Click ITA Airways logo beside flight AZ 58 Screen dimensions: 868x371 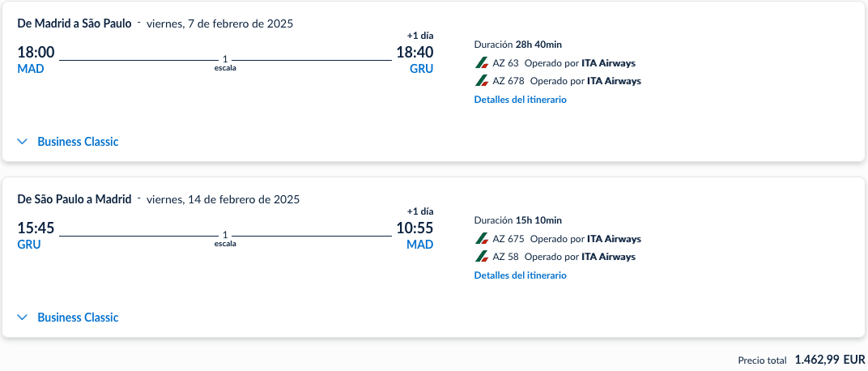tap(482, 257)
